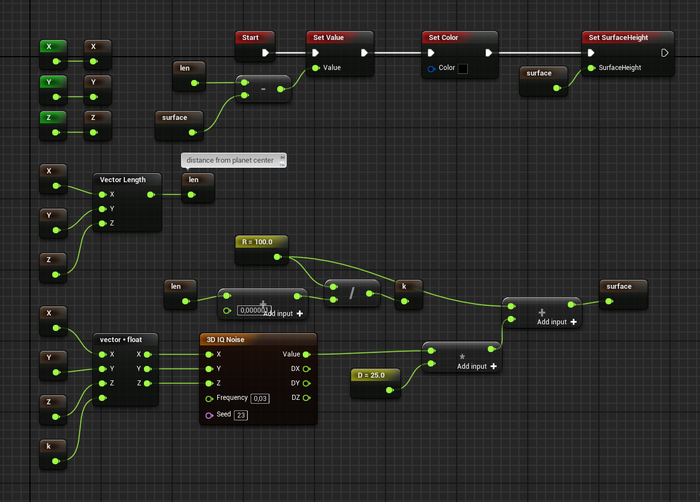
Task: Click the DX output pin on 3D IQ Noise
Action: [306, 369]
